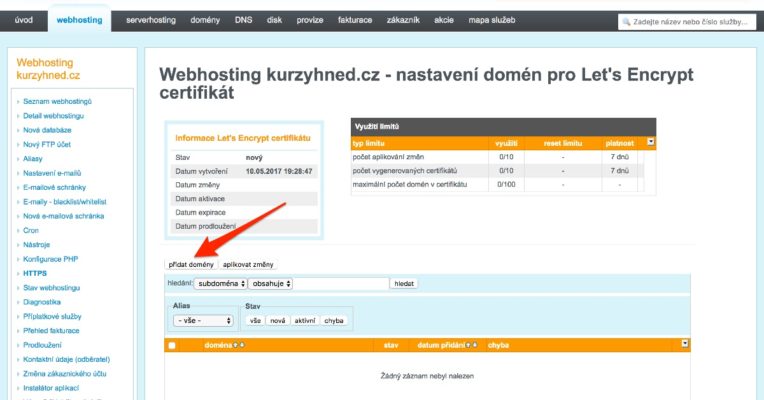This screenshot has width=764, height=400.
Task: Open Konfigurace PHP in the sidebar
Action: coord(51,259)
